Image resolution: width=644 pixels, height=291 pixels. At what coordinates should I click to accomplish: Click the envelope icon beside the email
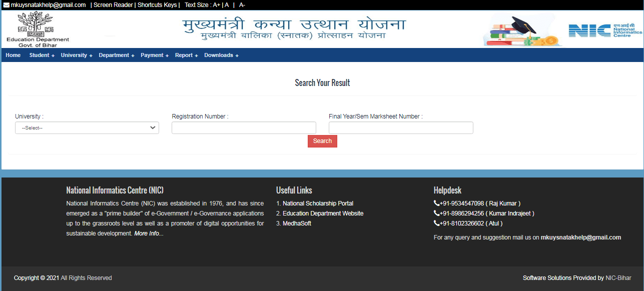(7, 5)
